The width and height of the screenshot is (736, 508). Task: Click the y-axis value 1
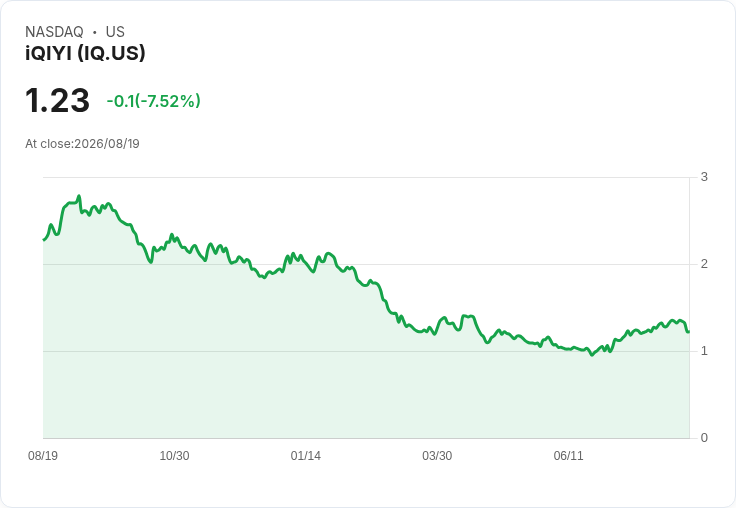[704, 351]
